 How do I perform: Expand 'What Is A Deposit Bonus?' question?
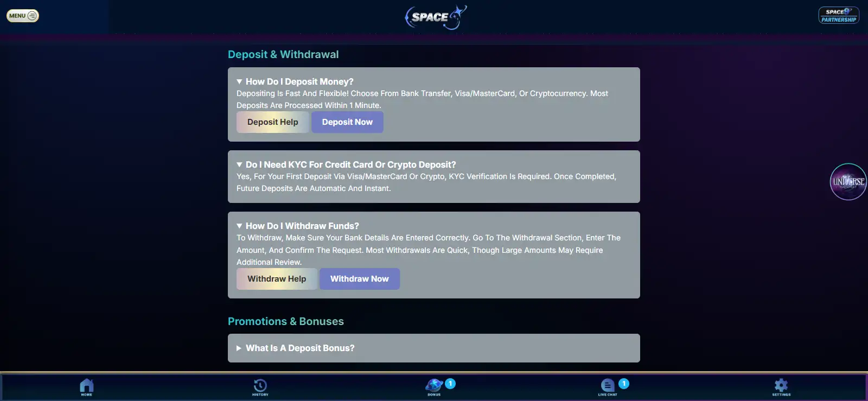tap(434, 348)
